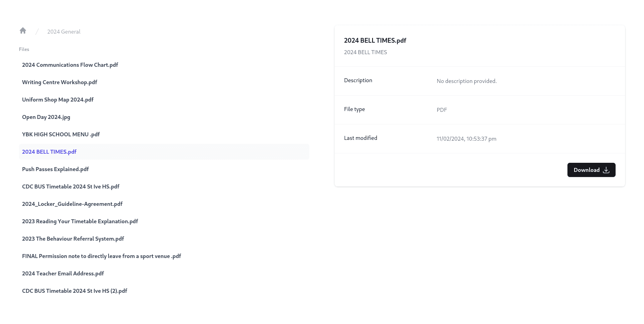Open 2024_Locker_Guideline-Agreement.pdf

point(72,204)
